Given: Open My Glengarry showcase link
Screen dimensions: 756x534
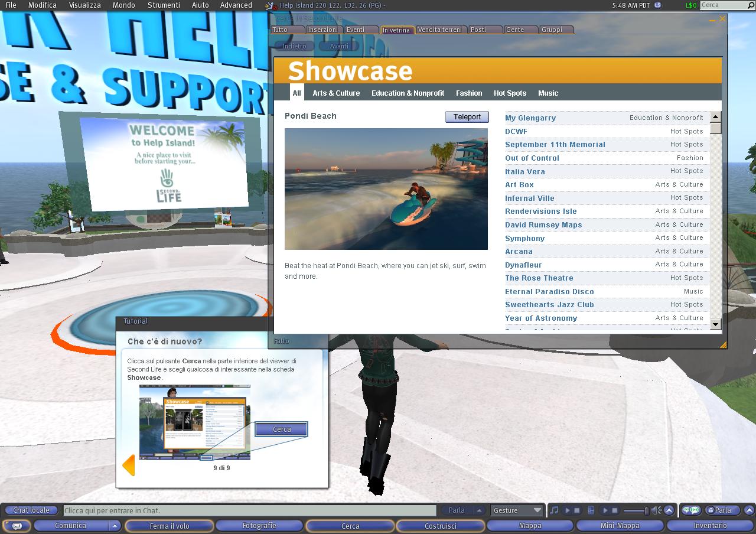Looking at the screenshot, I should click(530, 118).
